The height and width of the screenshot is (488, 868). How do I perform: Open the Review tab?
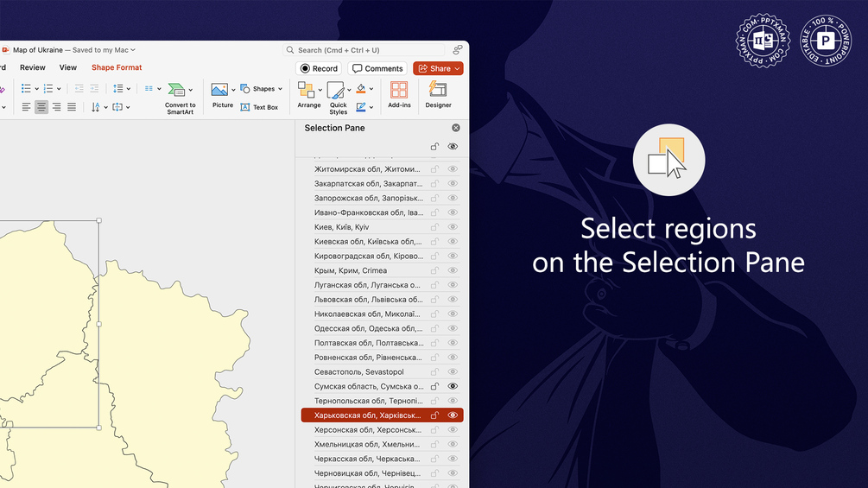click(x=33, y=67)
